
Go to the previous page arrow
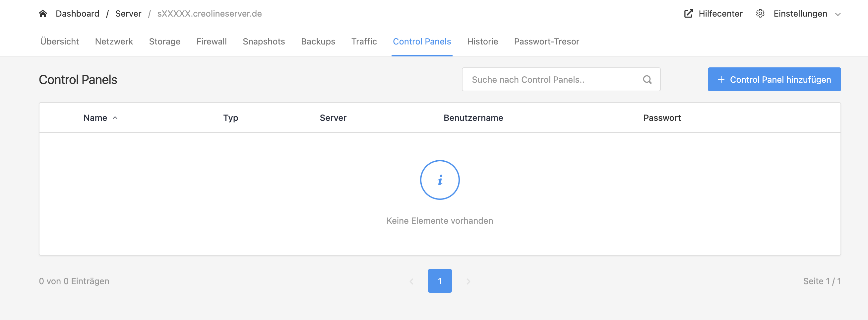click(x=411, y=281)
